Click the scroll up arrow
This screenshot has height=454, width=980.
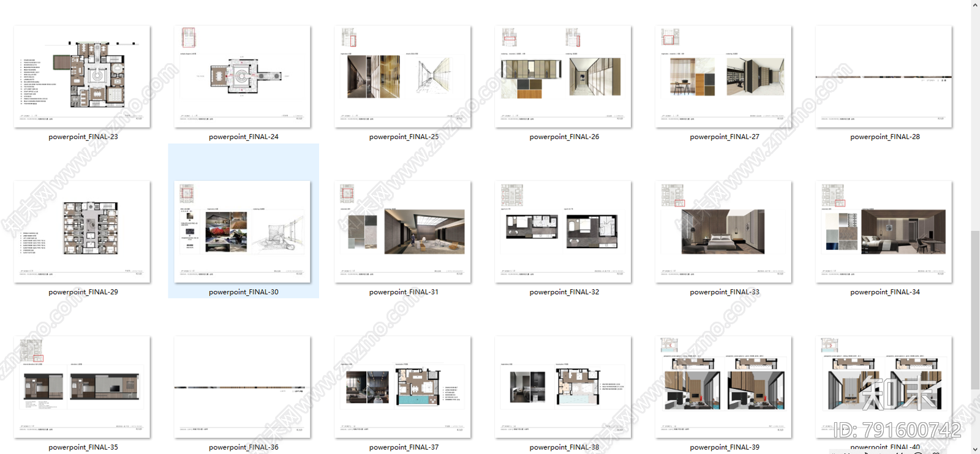coord(975,5)
